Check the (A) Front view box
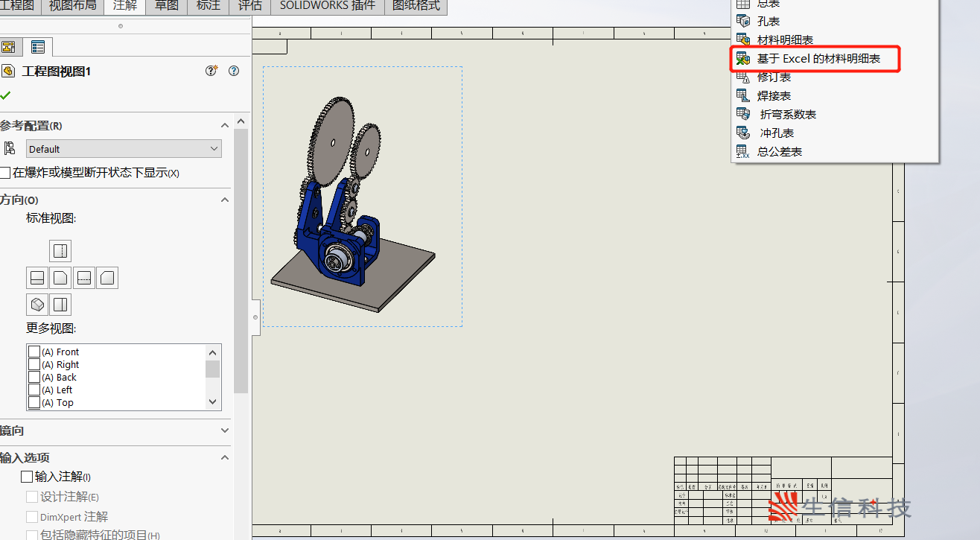The width and height of the screenshot is (980, 540). coord(34,352)
